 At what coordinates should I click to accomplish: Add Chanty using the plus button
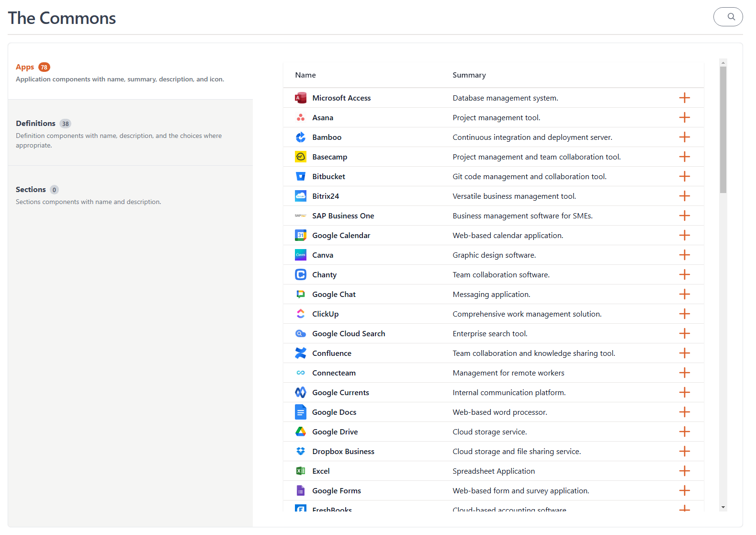pos(685,274)
